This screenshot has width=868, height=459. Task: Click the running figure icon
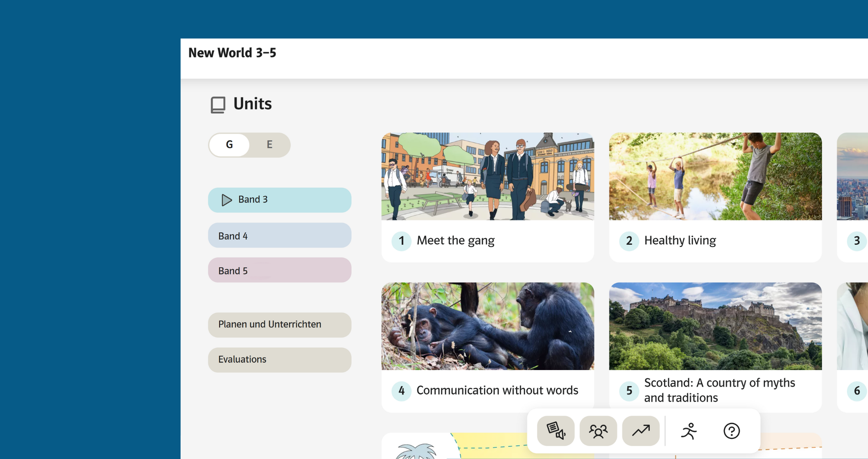689,431
